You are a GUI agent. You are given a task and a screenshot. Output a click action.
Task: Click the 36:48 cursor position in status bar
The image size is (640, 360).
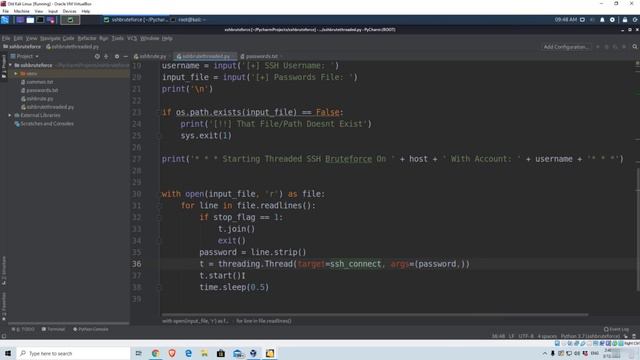(x=498, y=336)
